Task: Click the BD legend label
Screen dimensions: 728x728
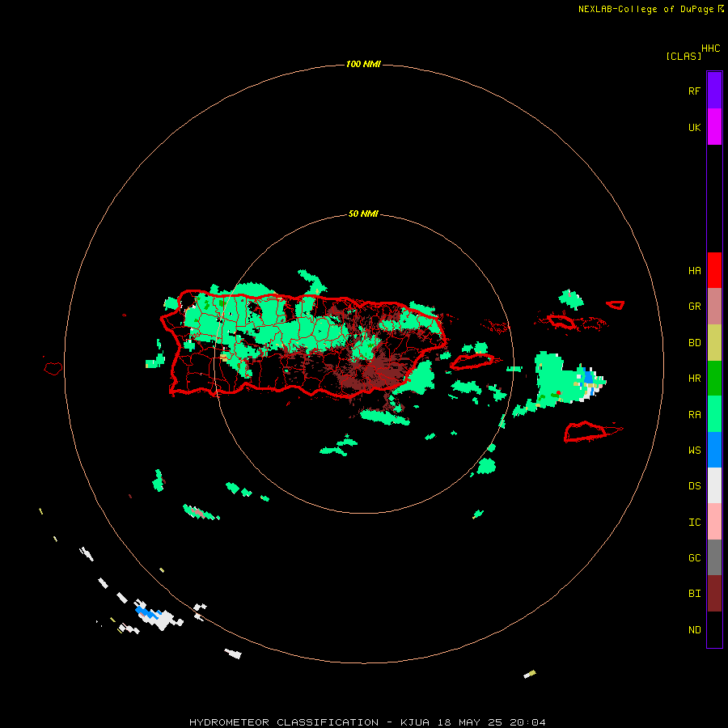Action: (x=694, y=343)
